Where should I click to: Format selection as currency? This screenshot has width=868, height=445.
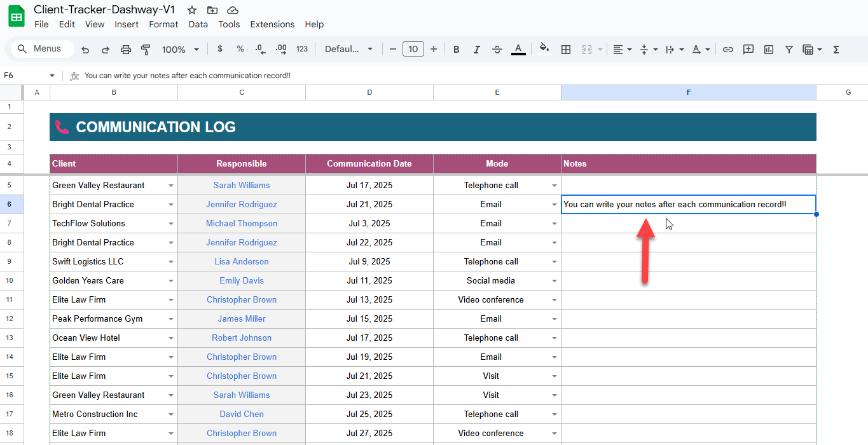220,49
